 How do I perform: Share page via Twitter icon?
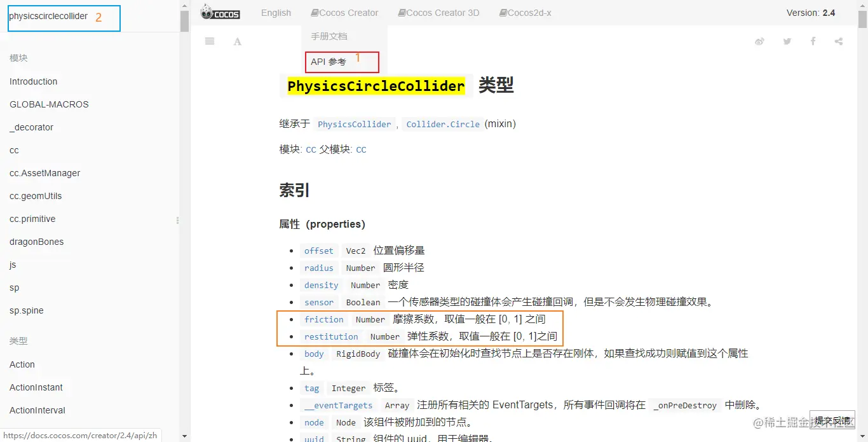pyautogui.click(x=787, y=41)
